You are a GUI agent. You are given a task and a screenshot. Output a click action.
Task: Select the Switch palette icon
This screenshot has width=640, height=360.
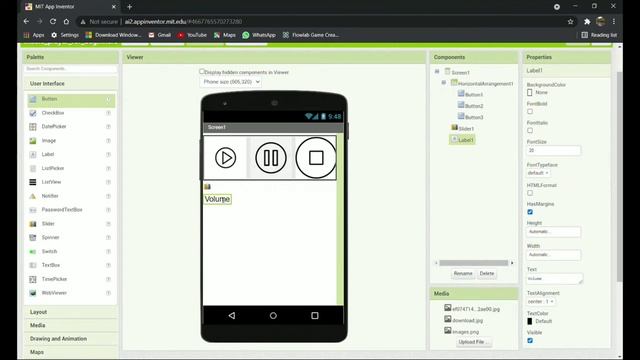[33, 251]
